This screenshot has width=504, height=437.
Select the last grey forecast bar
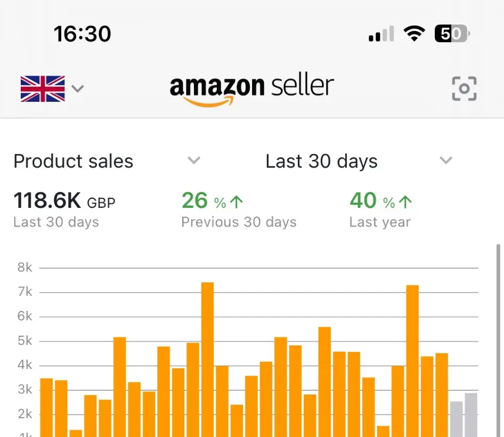click(x=471, y=418)
